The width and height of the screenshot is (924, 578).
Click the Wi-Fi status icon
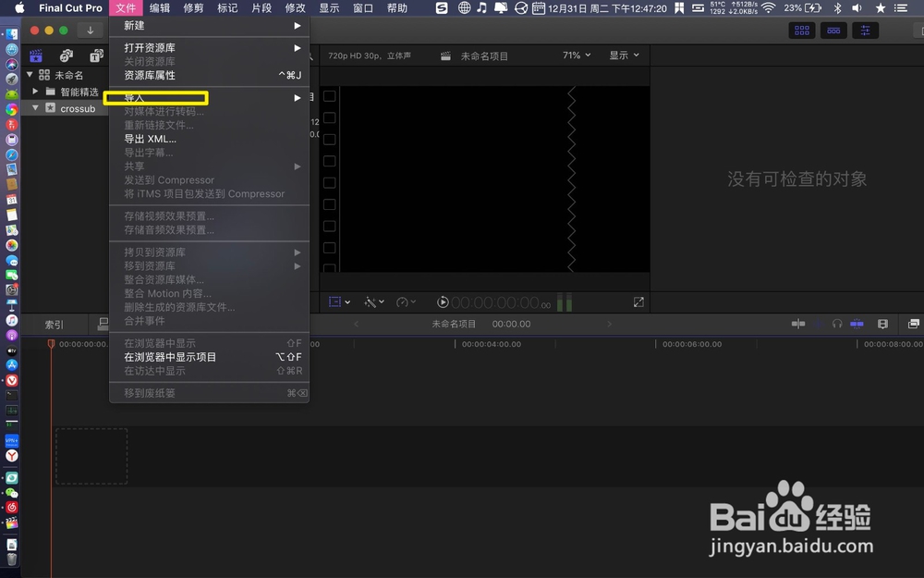(769, 7)
